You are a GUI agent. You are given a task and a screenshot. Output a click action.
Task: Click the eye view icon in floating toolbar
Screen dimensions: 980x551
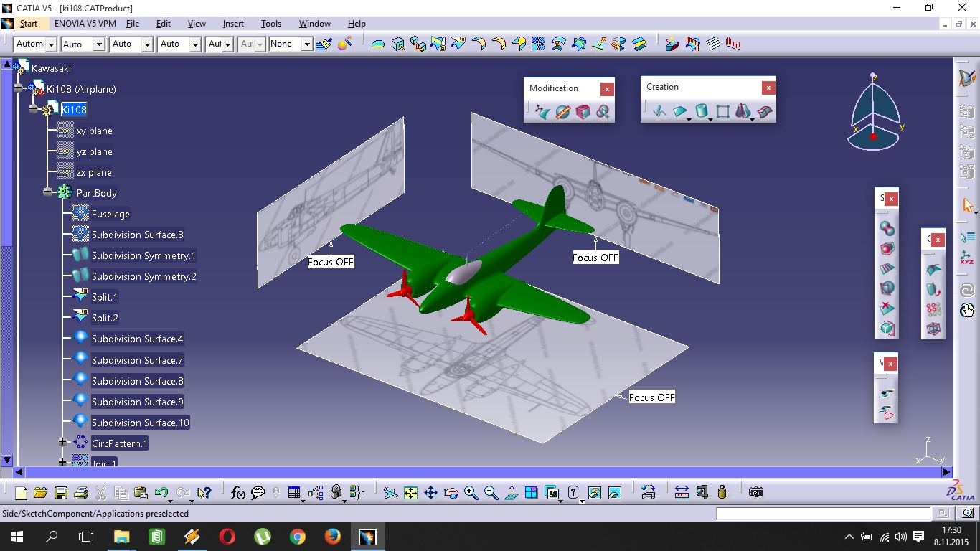click(887, 394)
